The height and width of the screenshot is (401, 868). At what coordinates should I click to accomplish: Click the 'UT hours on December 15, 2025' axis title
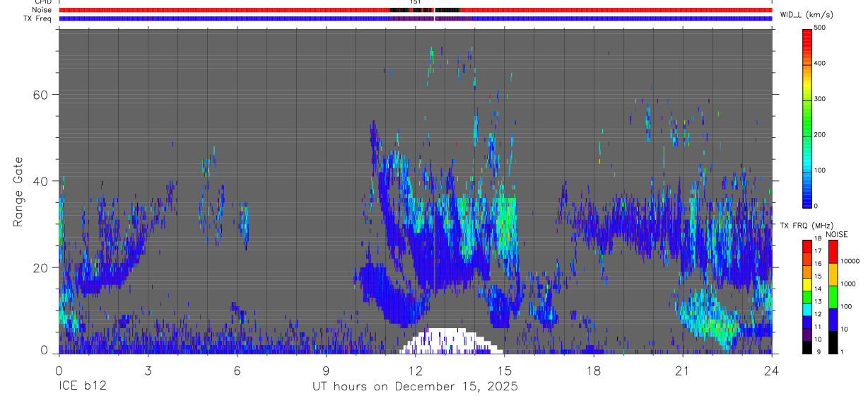(x=416, y=387)
